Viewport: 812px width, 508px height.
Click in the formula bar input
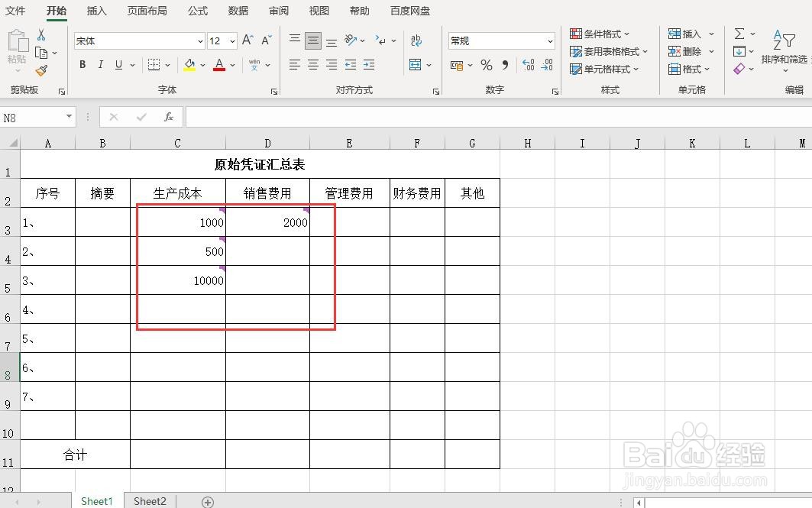[499, 117]
